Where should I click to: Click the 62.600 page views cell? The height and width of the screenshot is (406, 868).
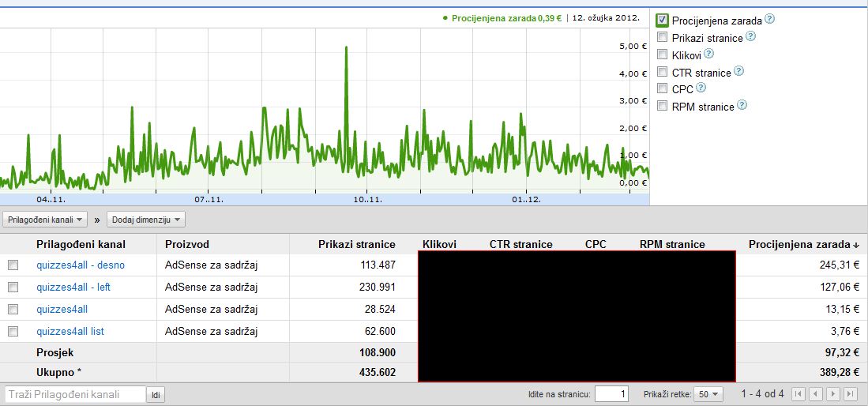click(379, 332)
